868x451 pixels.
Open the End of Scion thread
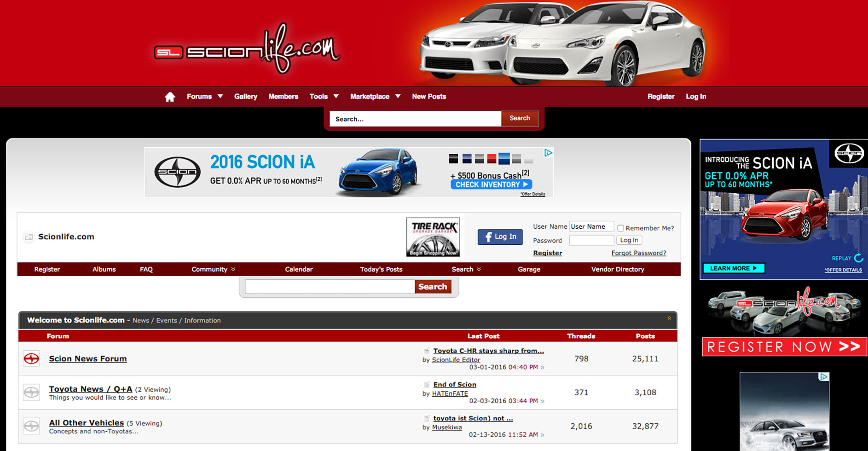pyautogui.click(x=455, y=384)
